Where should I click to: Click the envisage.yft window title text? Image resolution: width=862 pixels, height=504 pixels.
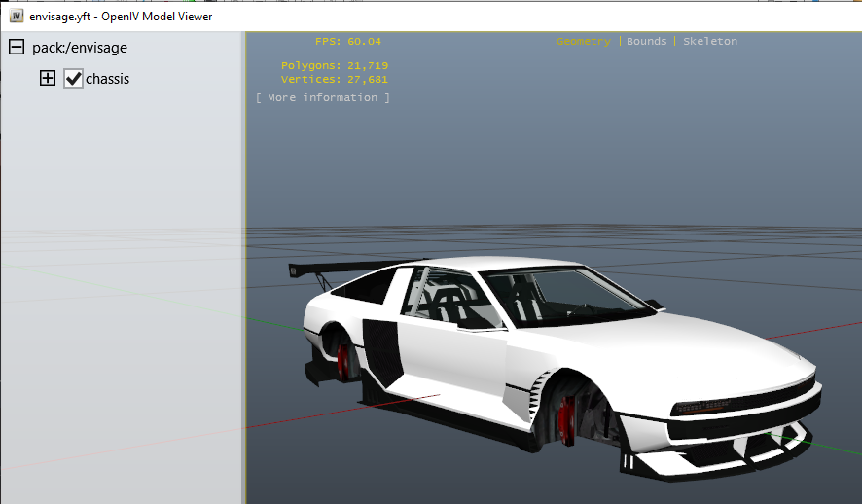point(121,16)
